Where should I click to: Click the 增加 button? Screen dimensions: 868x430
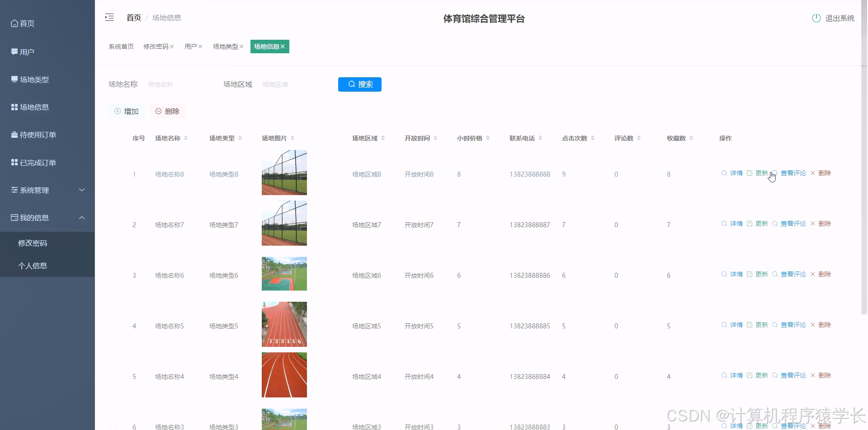[x=127, y=111]
